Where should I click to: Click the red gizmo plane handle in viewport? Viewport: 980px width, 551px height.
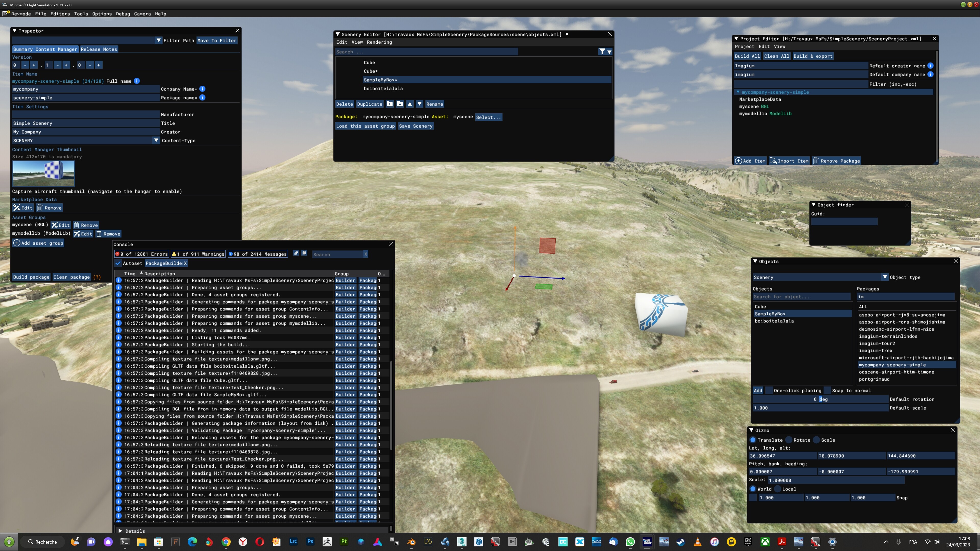coord(547,246)
